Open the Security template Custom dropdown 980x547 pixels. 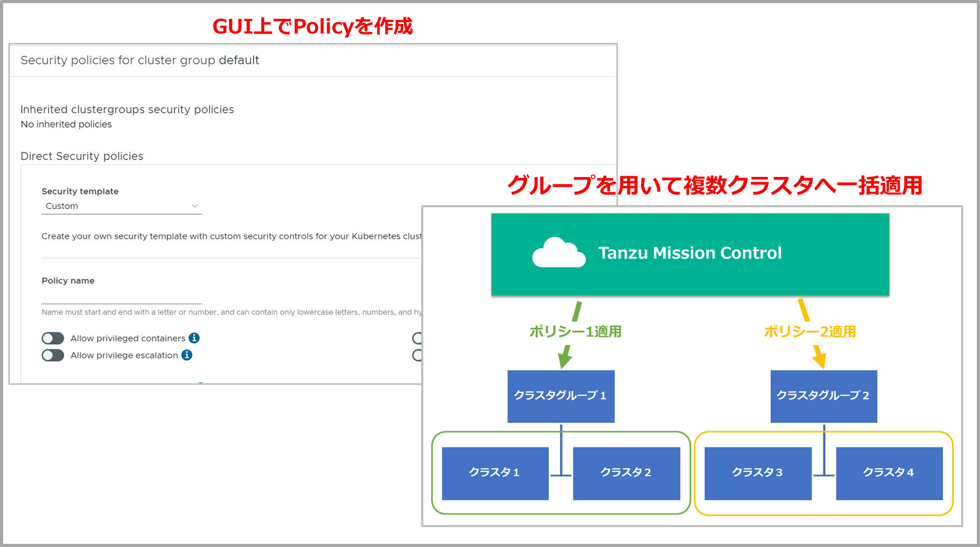121,206
